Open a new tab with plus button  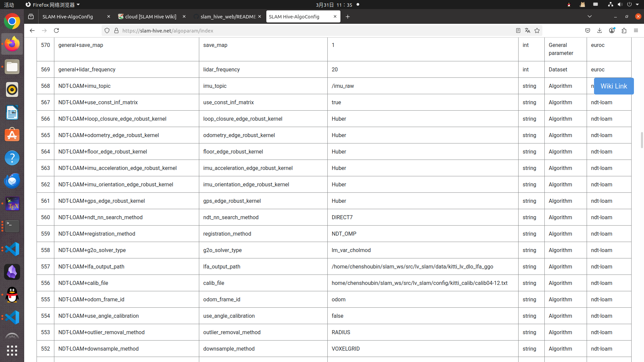[347, 17]
